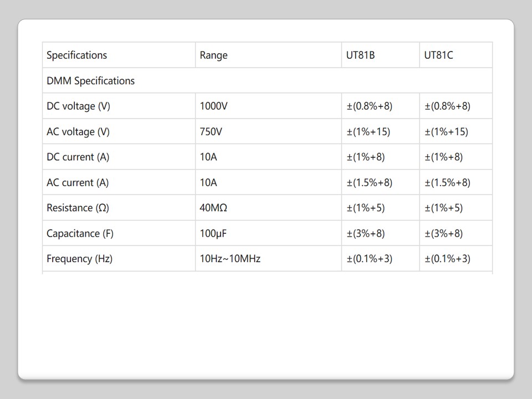This screenshot has width=532, height=399.
Task: Click the Capacitance (F) row label
Action: tap(80, 234)
